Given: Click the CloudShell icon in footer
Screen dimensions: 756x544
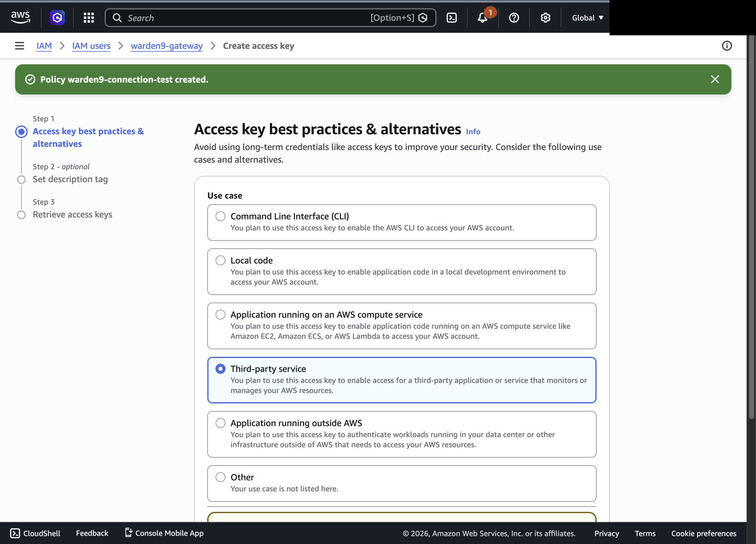Looking at the screenshot, I should [15, 533].
